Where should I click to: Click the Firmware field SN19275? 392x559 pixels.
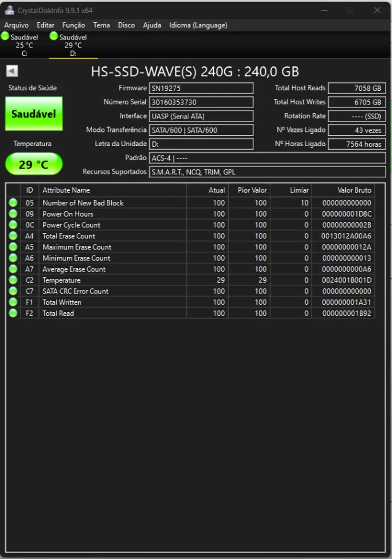pyautogui.click(x=201, y=88)
